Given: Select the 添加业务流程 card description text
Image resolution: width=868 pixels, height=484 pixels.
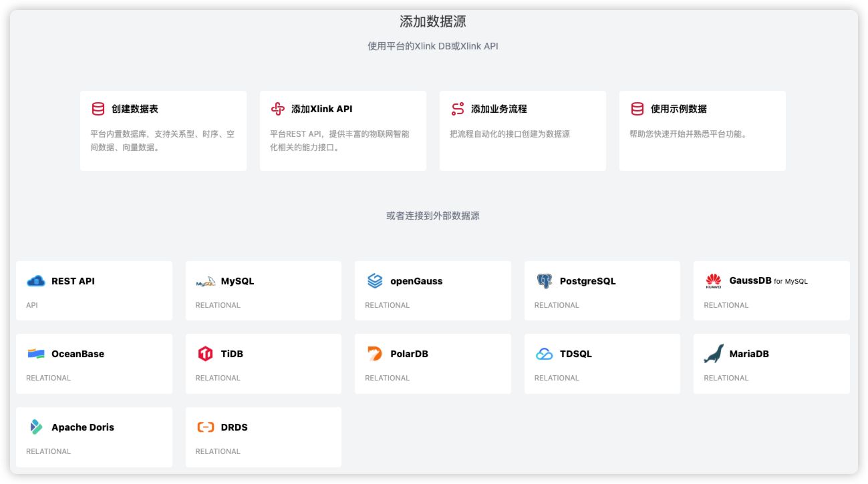Looking at the screenshot, I should [x=510, y=134].
